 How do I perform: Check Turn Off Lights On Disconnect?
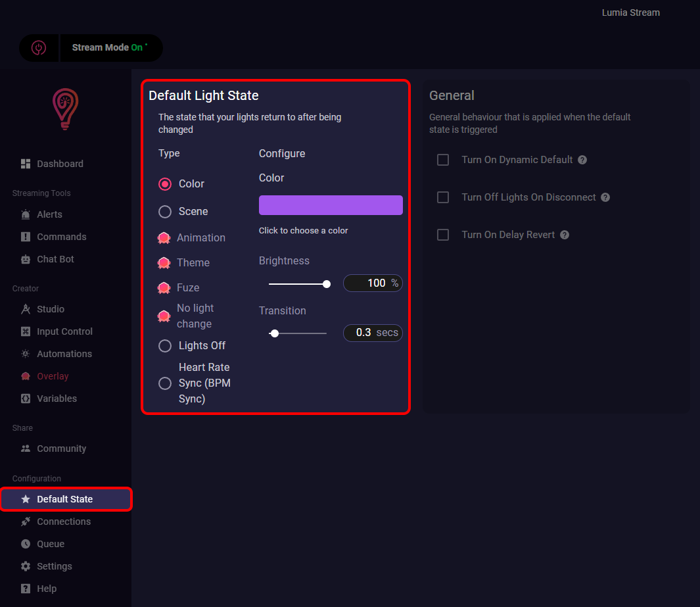443,197
